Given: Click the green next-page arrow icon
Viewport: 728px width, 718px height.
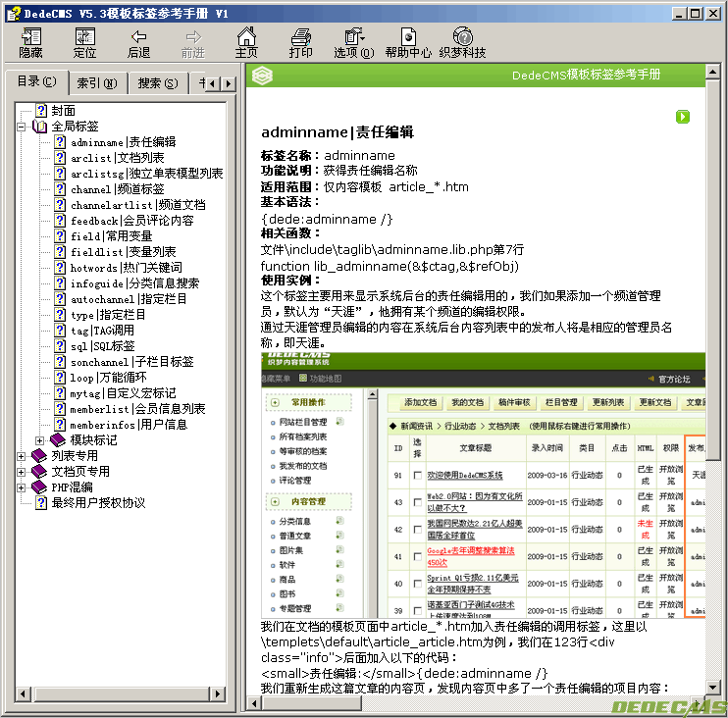Looking at the screenshot, I should tap(683, 117).
